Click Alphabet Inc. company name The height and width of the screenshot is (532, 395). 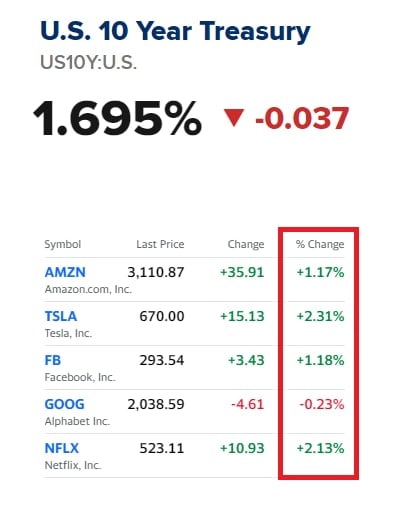pos(77,421)
